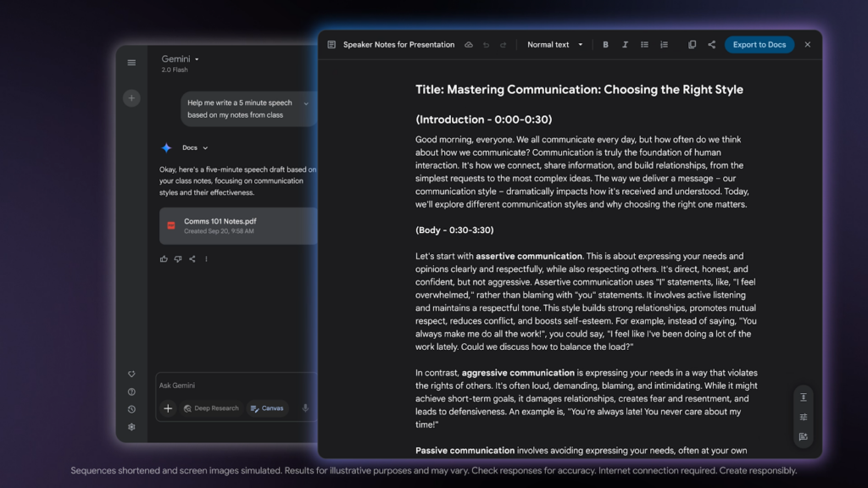Undo last edit in canvas toolbar
Viewport: 868px width, 488px height.
486,45
